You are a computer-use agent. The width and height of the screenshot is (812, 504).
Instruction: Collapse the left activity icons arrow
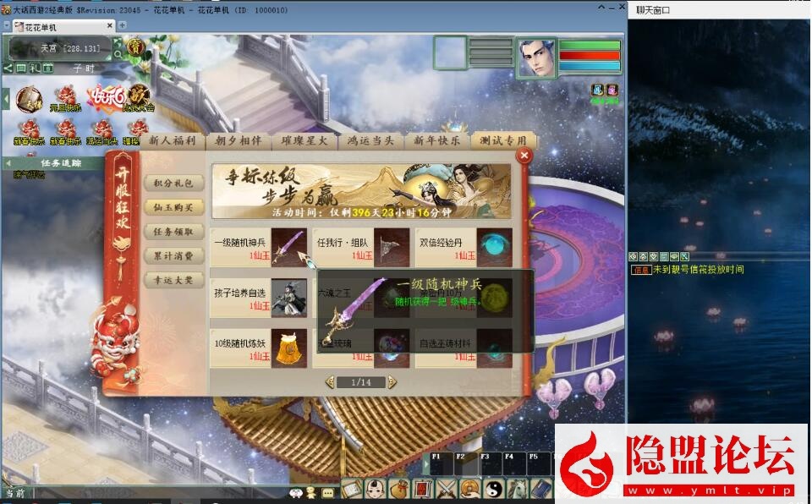click(6, 99)
